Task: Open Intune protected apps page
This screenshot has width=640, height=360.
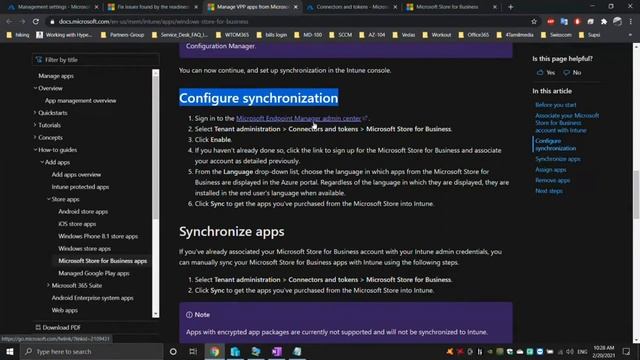Action: click(80, 187)
